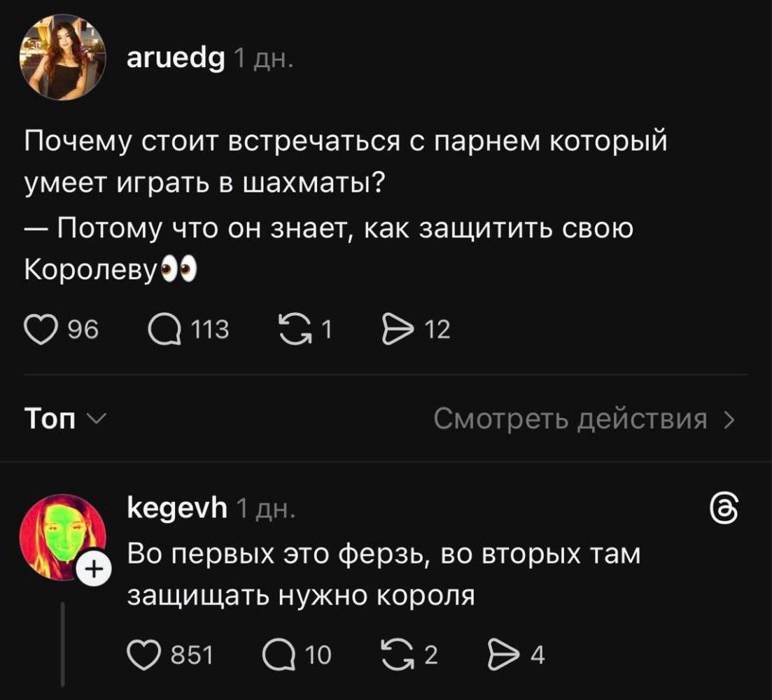772x700 pixels.
Task: Click the 113 replies count
Action: [x=211, y=328]
